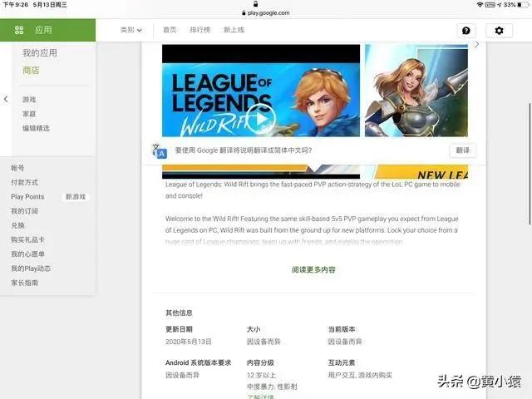Viewport: 532px width, 399px height.
Task: Click the 2020年5月13日 update date
Action: tap(189, 342)
